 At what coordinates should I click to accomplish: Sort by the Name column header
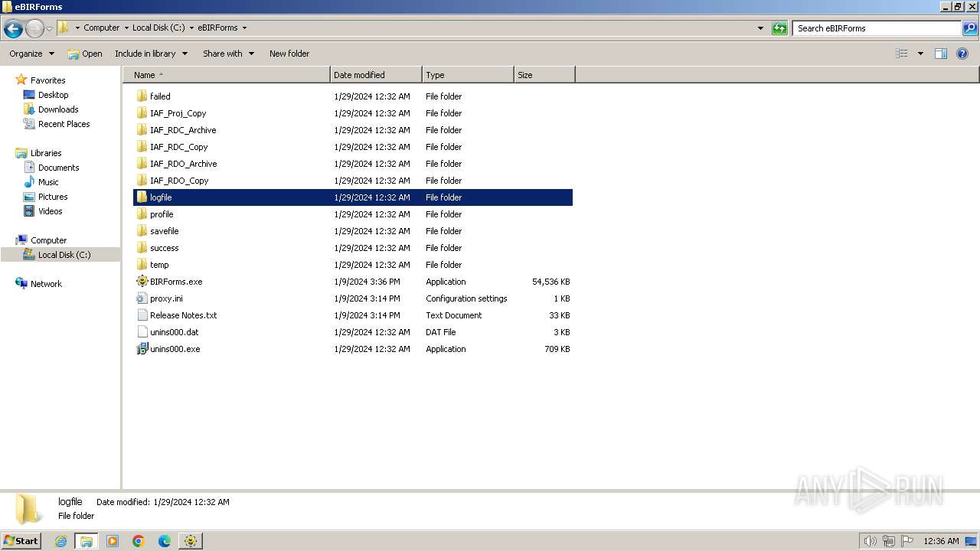pyautogui.click(x=227, y=75)
